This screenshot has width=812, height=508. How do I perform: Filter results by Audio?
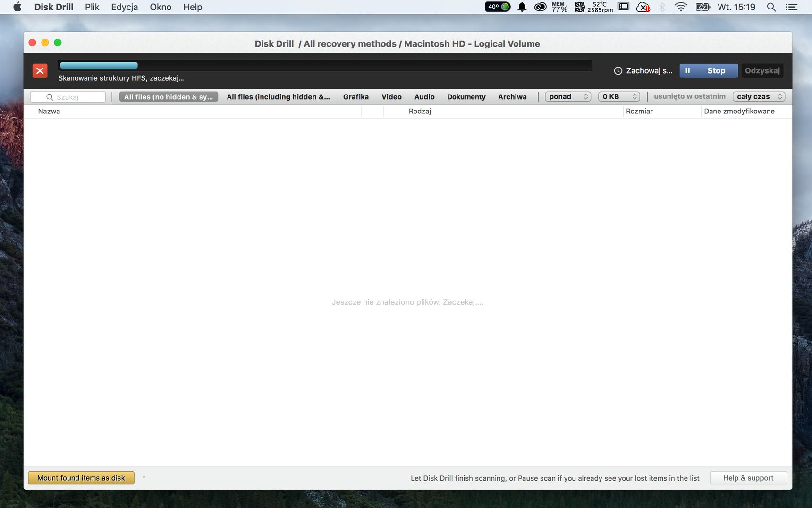click(x=424, y=97)
